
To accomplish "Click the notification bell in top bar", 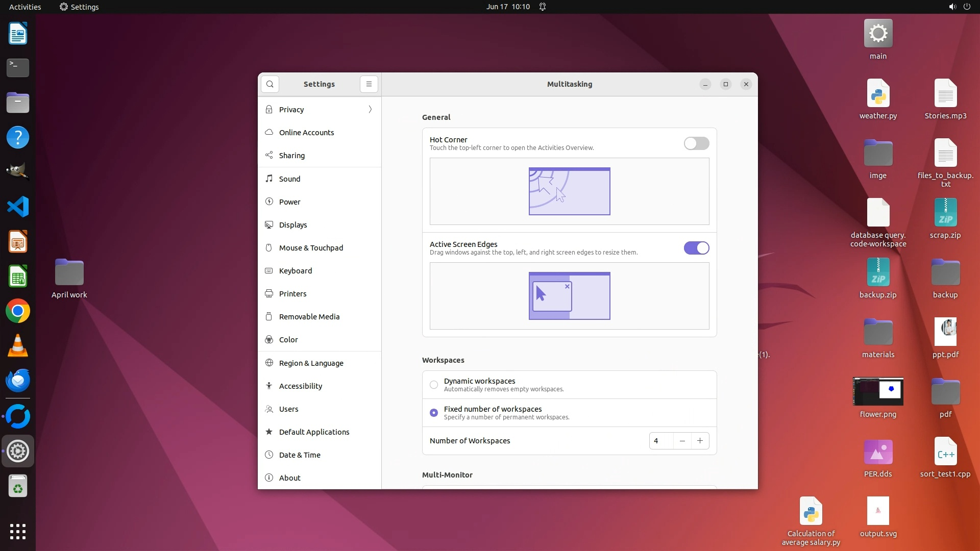I will click(543, 7).
